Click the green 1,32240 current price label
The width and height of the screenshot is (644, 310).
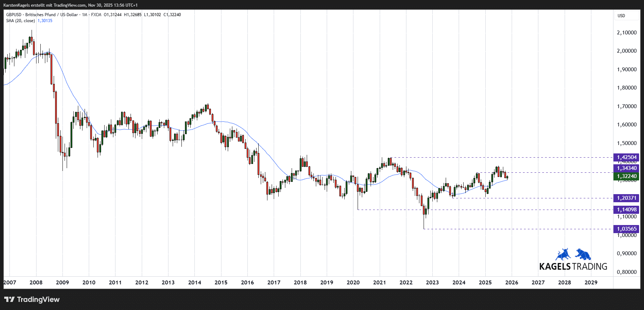626,176
